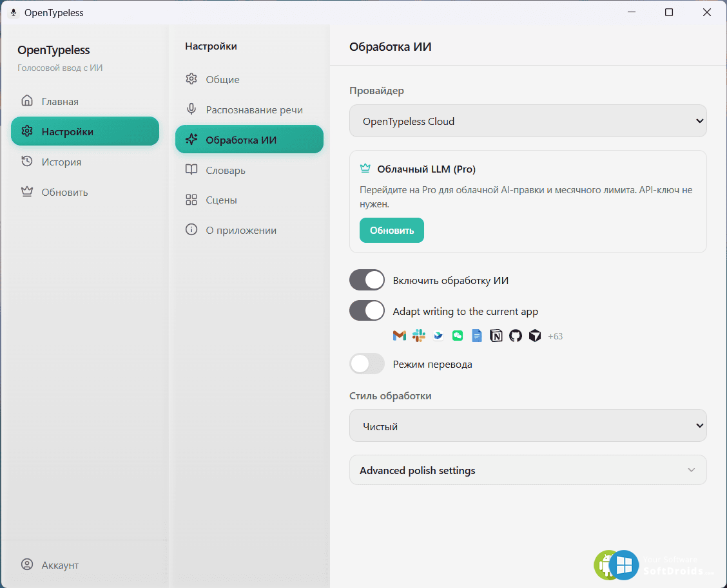Click the +63 more apps indicator
The image size is (727, 588).
coord(555,336)
